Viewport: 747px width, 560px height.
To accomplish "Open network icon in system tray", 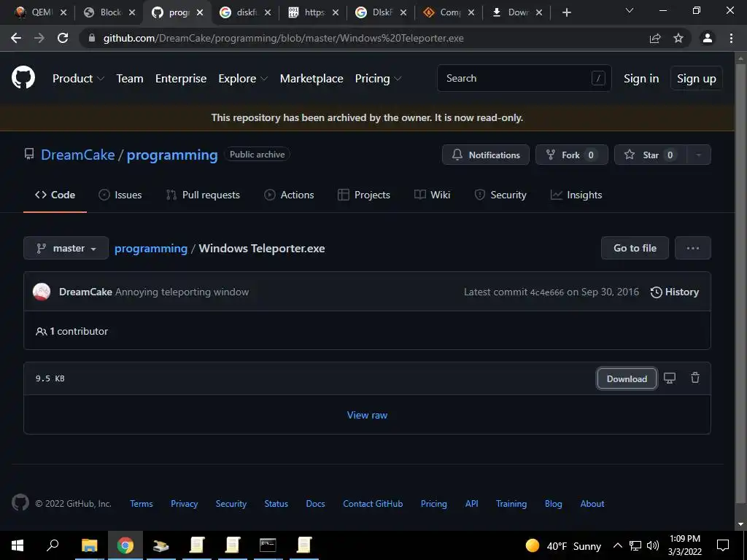I will click(635, 545).
